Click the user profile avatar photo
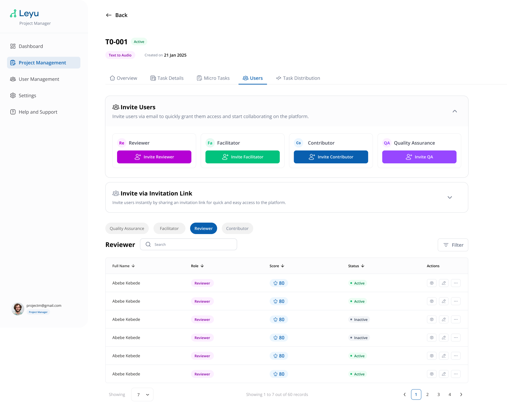Image resolution: width=507 pixels, height=420 pixels. (18, 309)
